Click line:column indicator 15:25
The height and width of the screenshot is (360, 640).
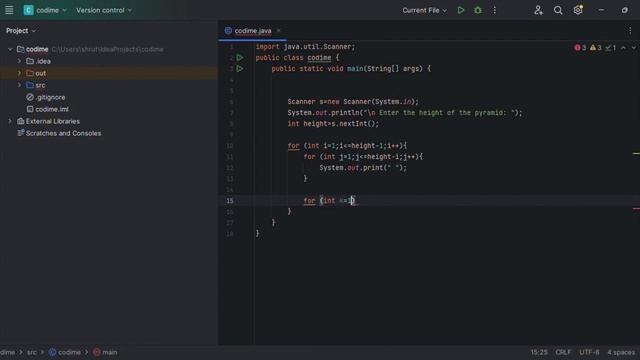(x=539, y=352)
